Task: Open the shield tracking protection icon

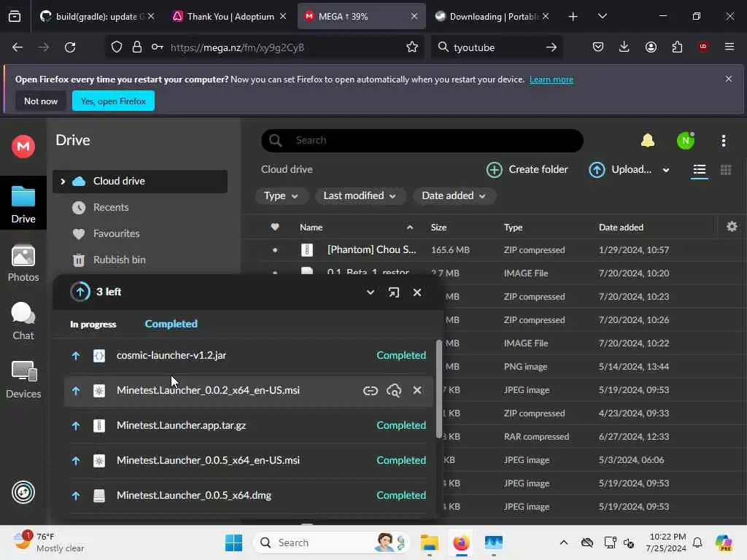Action: tap(117, 47)
